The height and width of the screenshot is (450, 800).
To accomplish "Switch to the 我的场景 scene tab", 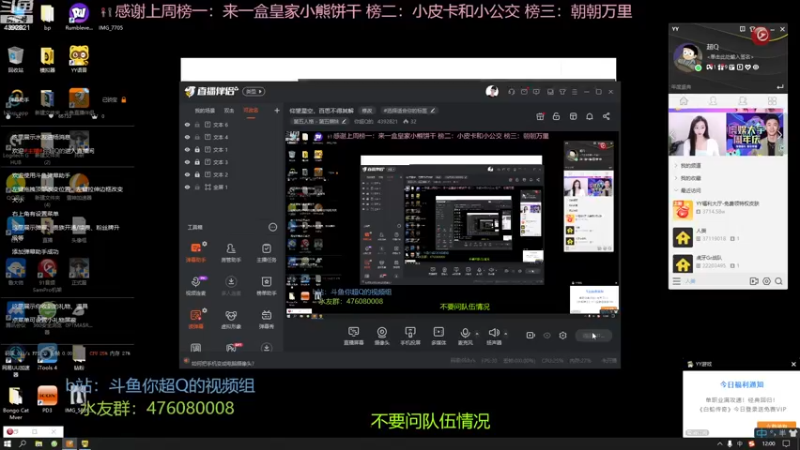I will [205, 111].
